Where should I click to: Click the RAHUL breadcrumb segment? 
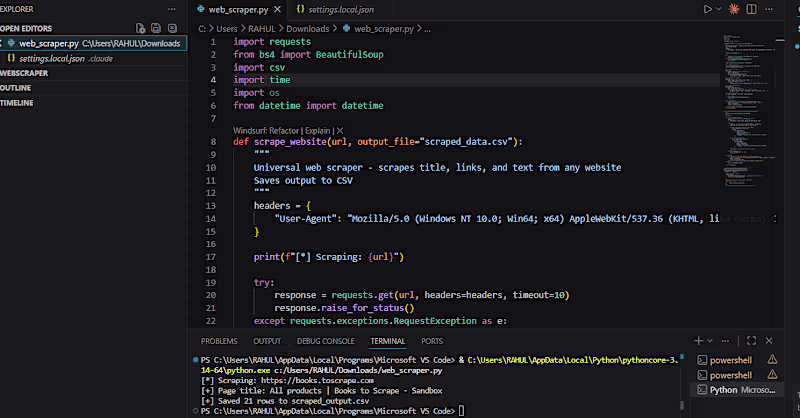click(262, 29)
